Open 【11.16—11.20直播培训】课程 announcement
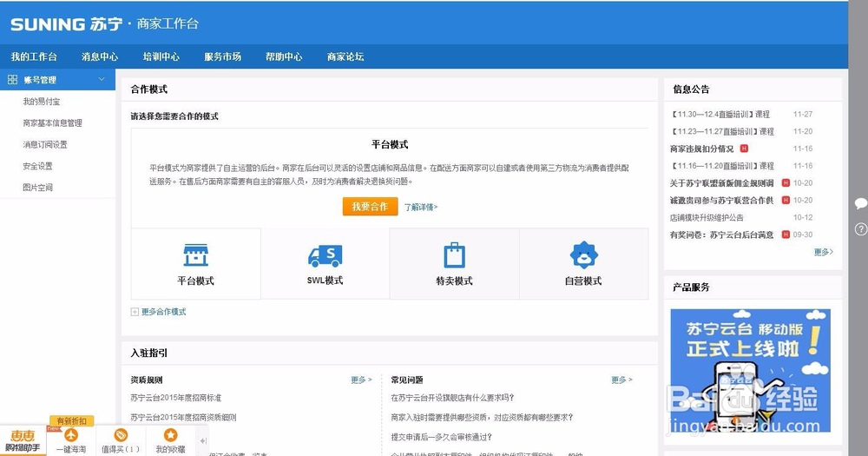 point(722,166)
